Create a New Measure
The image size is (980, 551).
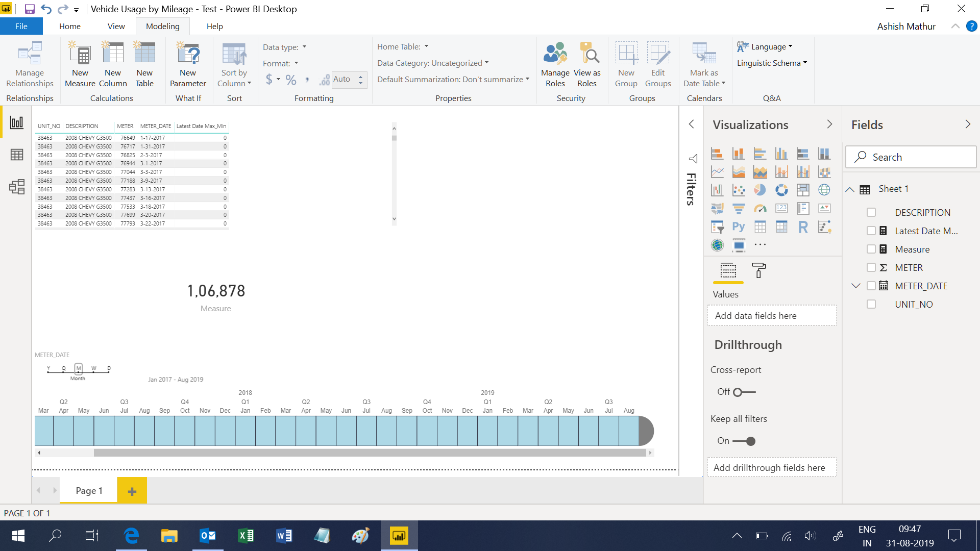(x=80, y=65)
